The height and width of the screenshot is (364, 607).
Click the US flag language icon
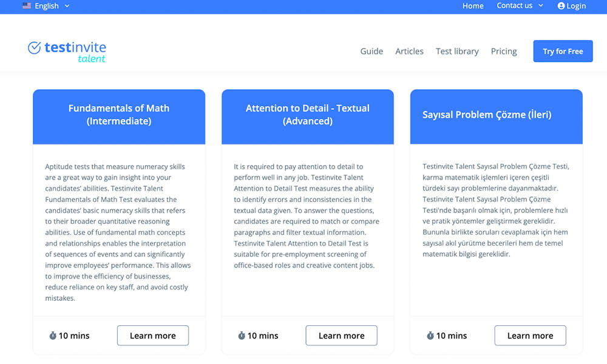[27, 6]
